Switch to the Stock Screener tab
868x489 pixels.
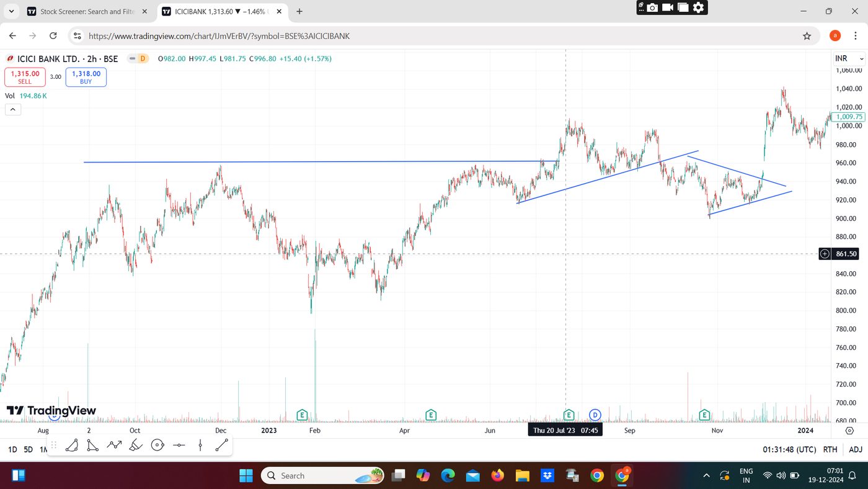88,11
